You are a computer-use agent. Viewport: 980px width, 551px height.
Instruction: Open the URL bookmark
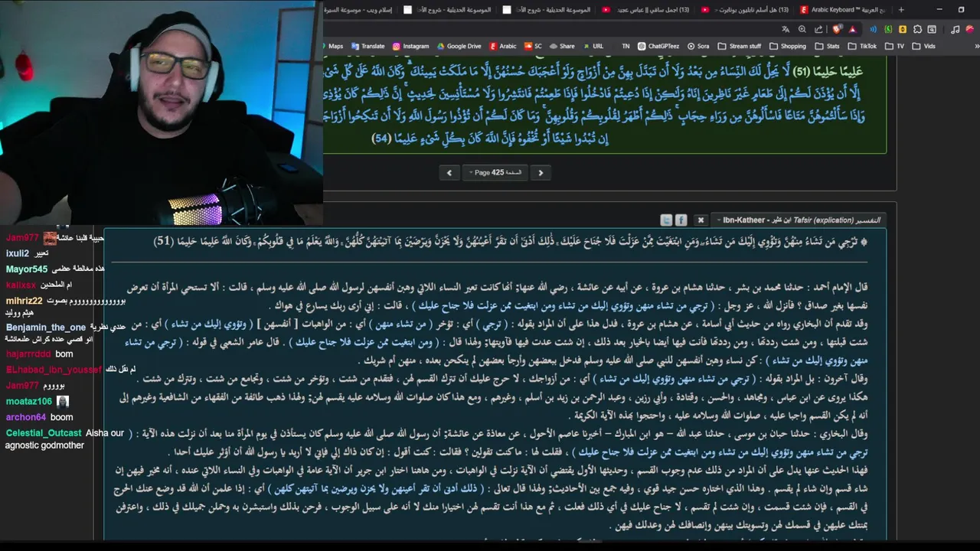tap(593, 46)
